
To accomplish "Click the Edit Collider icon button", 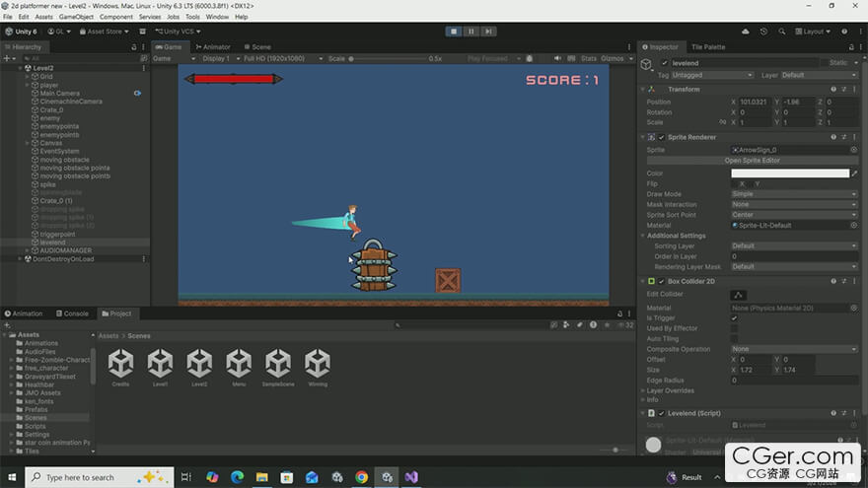I will pyautogui.click(x=739, y=295).
